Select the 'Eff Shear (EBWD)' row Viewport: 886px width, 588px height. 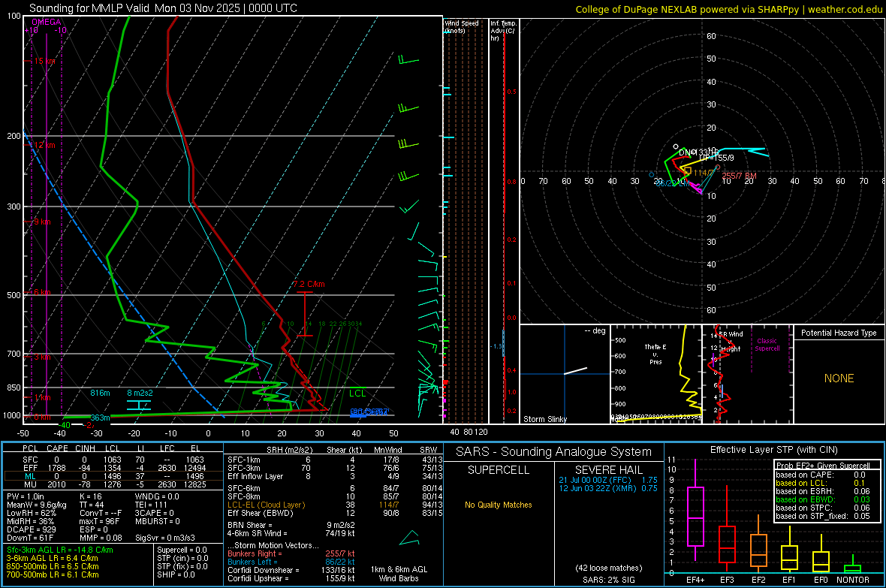pos(333,514)
